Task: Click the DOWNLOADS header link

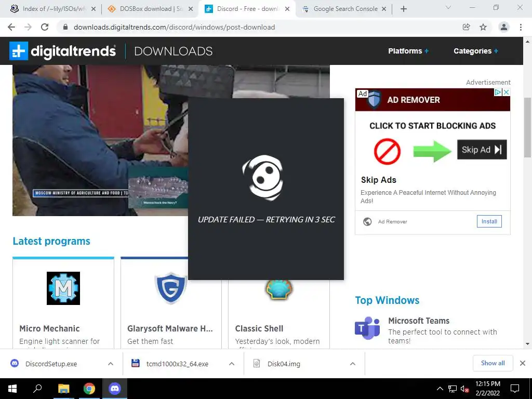Action: click(174, 51)
